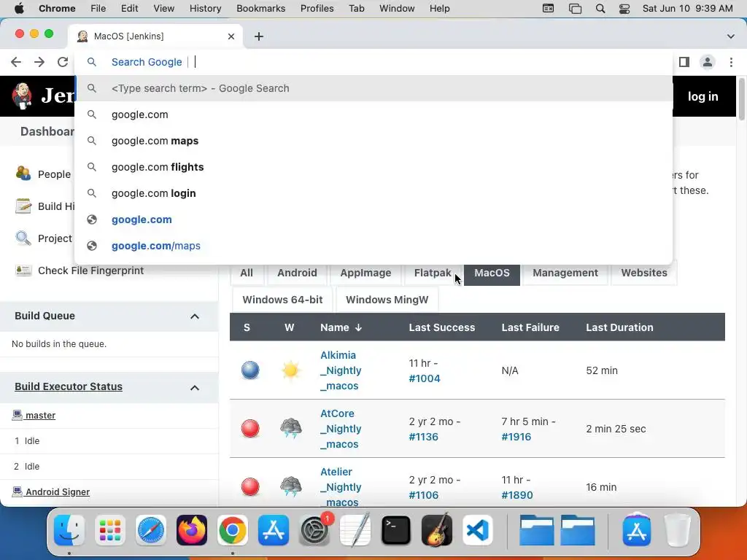
Task: Open the Websites view tab
Action: [x=644, y=273]
